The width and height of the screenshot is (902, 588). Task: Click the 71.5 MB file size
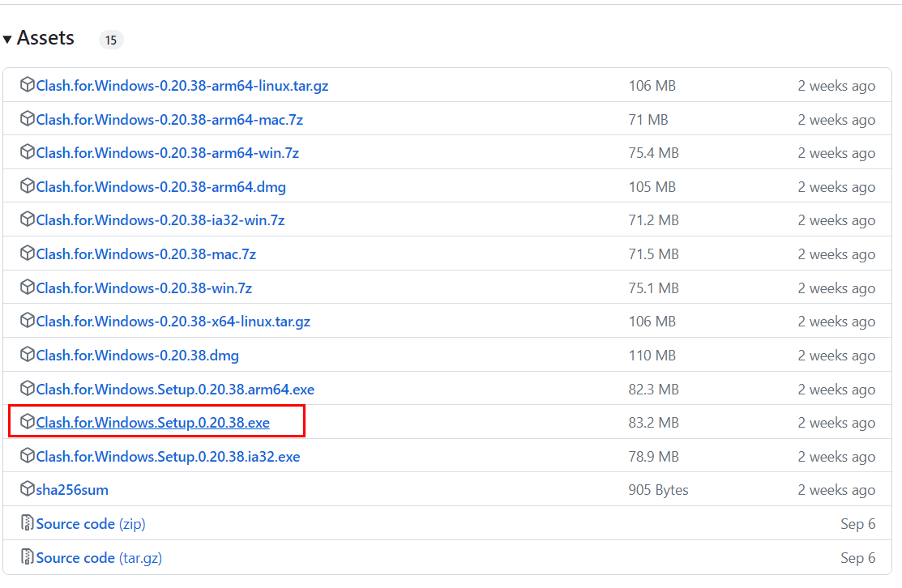[653, 254]
